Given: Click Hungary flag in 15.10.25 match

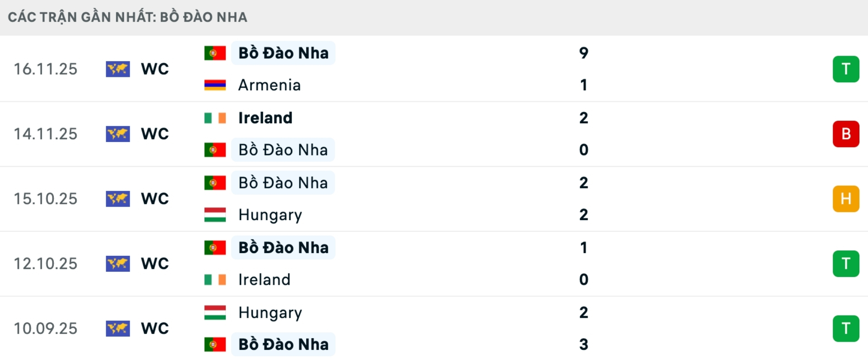Looking at the screenshot, I should click(215, 215).
